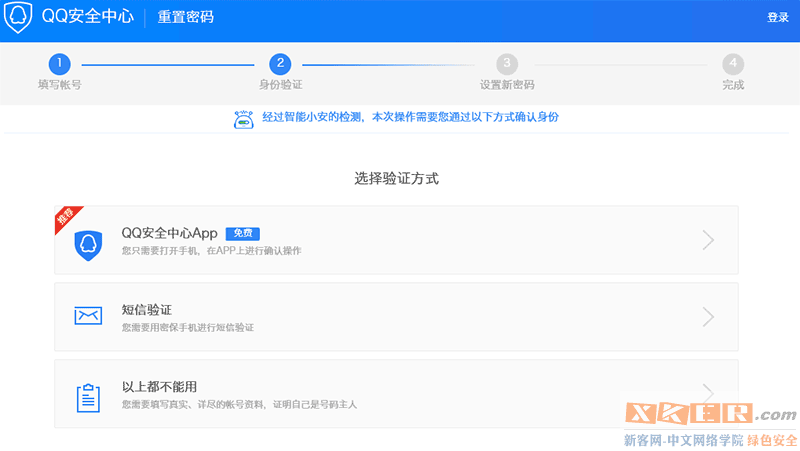This screenshot has height=451, width=800.
Task: Choose the 短信验证 SMS verification option
Action: click(396, 317)
